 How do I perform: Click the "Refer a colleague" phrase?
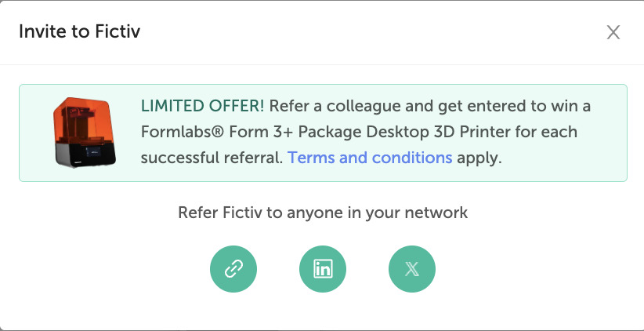coord(334,106)
